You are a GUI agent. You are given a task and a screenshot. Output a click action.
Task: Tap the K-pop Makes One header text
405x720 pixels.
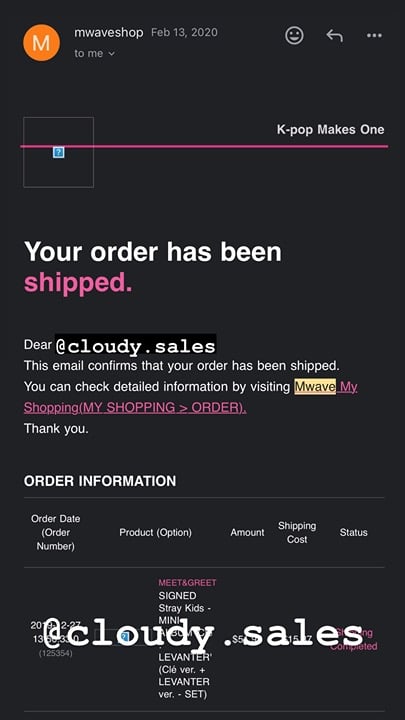point(331,130)
